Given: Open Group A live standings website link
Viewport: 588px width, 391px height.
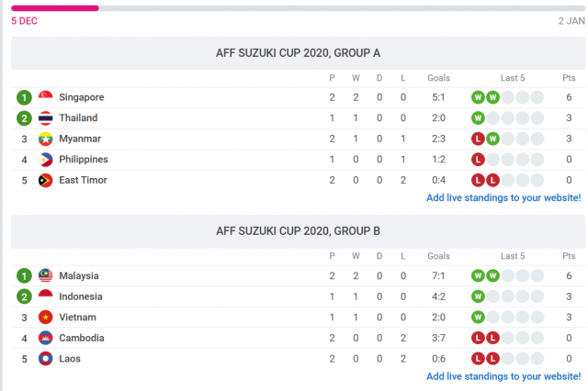Looking at the screenshot, I should [x=503, y=197].
